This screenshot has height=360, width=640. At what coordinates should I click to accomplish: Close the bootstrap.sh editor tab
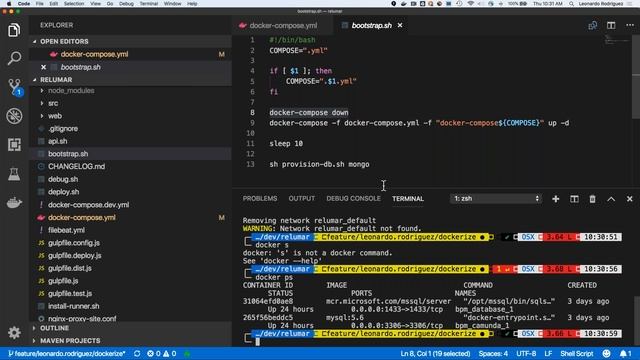pyautogui.click(x=400, y=25)
